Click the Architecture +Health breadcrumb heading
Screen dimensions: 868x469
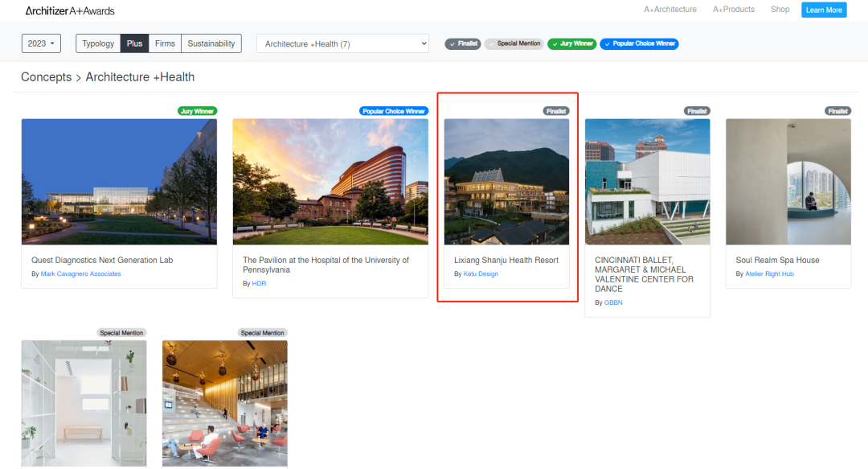coord(140,77)
